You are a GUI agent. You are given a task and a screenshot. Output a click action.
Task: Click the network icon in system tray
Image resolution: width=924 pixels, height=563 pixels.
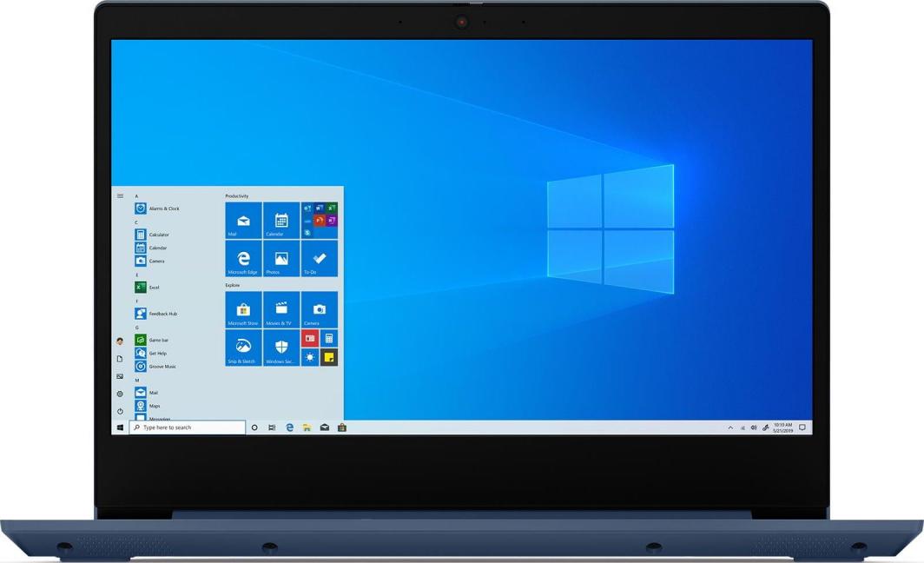[x=742, y=428]
